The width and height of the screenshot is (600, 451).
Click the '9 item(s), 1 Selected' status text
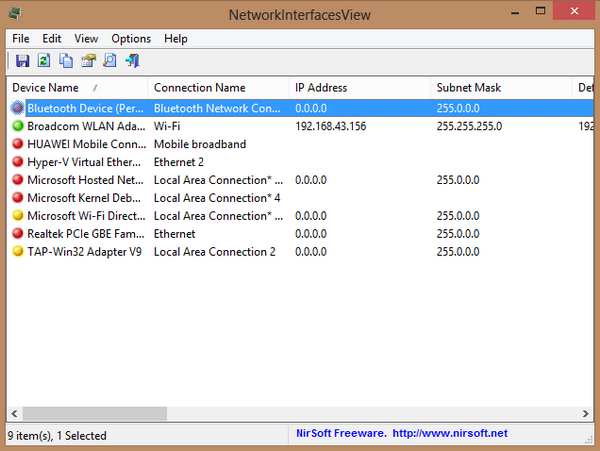coord(57,436)
